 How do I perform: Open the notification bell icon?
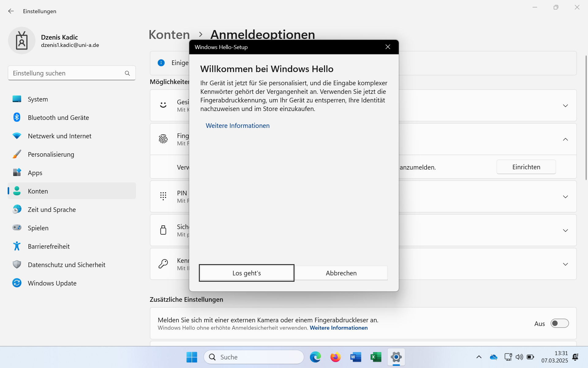[575, 357]
